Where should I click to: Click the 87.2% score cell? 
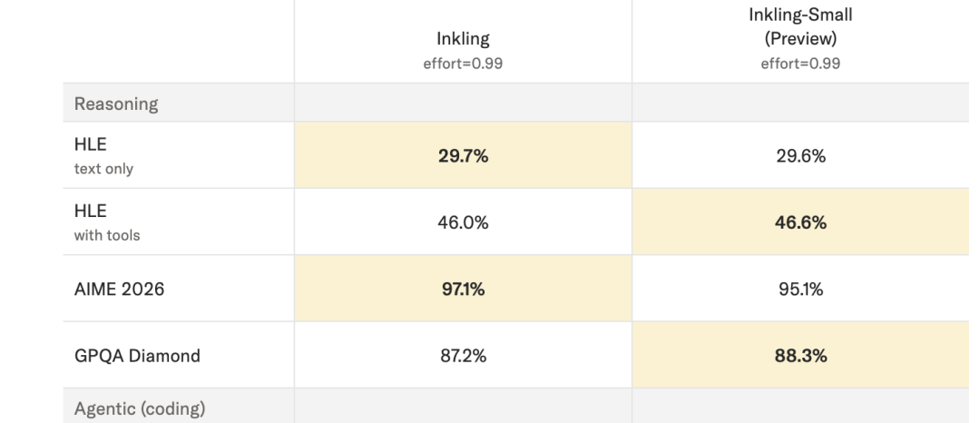click(463, 356)
